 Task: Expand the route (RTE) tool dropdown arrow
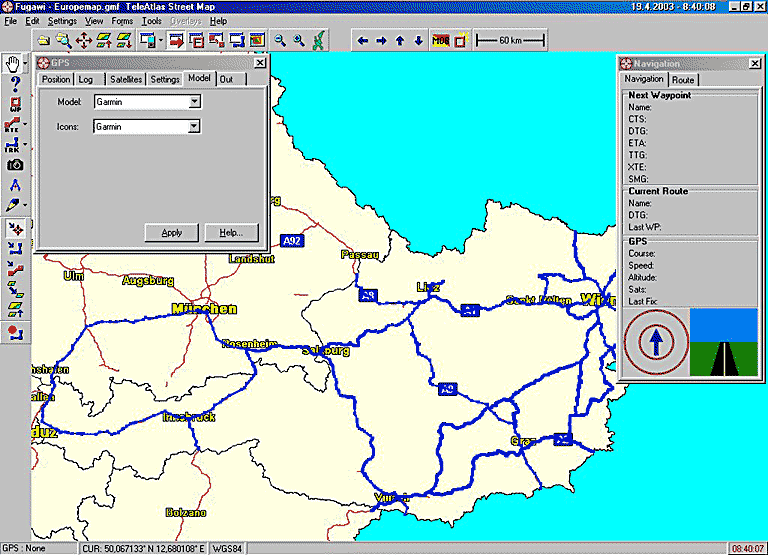click(25, 125)
